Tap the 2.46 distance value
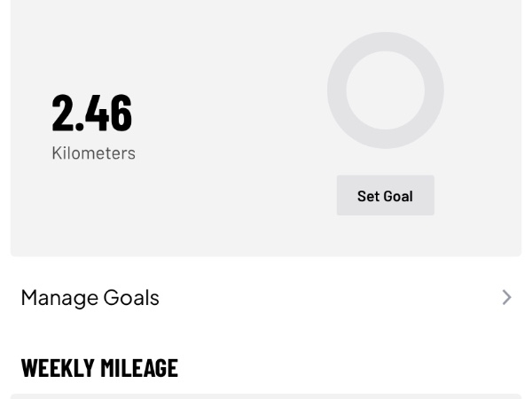The height and width of the screenshot is (399, 532). 92,113
